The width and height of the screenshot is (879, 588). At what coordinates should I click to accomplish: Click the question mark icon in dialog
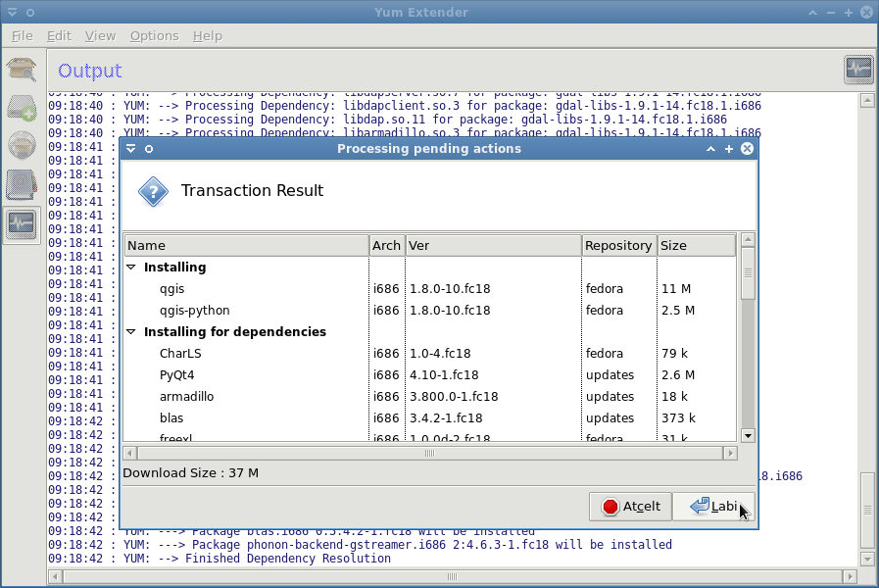153,192
